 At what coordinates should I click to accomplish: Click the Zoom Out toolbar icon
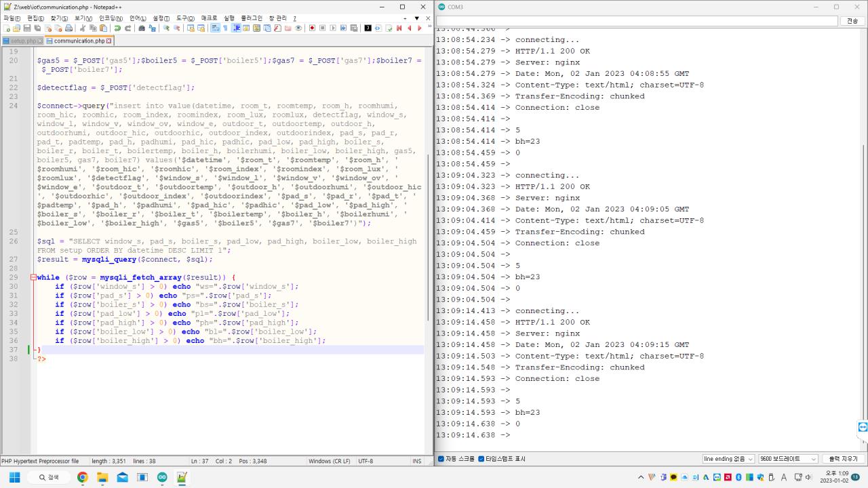click(x=176, y=28)
